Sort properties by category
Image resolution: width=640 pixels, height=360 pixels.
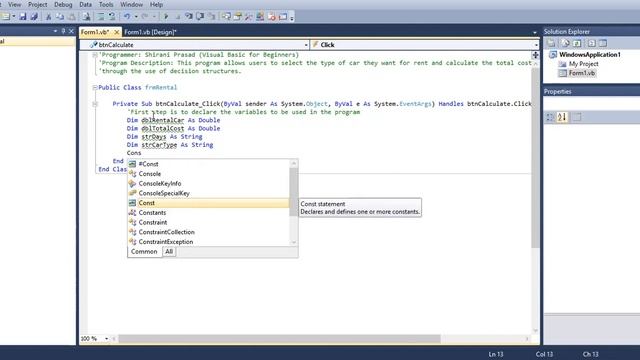pyautogui.click(x=550, y=117)
